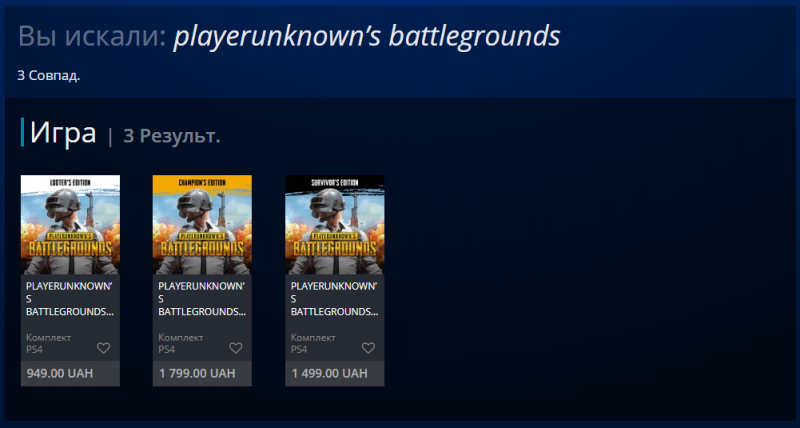Click the search query 'playerunknown's battlegrounds'

pos(367,37)
